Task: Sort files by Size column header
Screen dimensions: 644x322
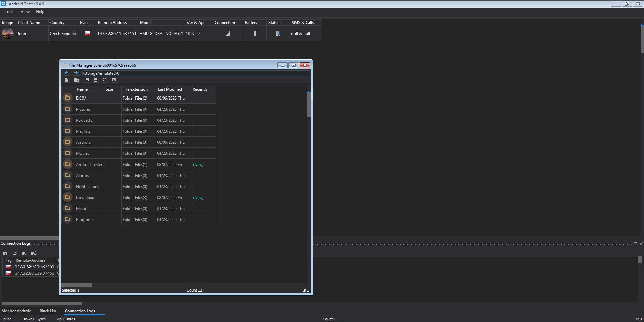Action: [x=113, y=89]
